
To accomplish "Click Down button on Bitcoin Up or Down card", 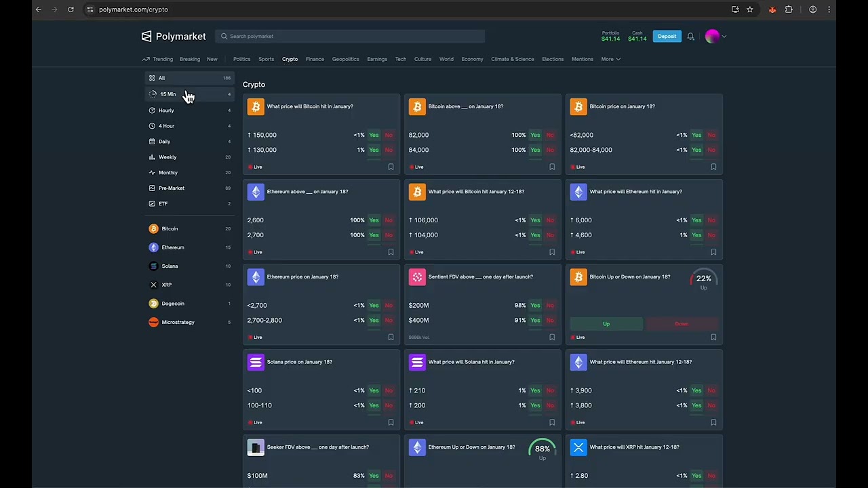I will 682,324.
